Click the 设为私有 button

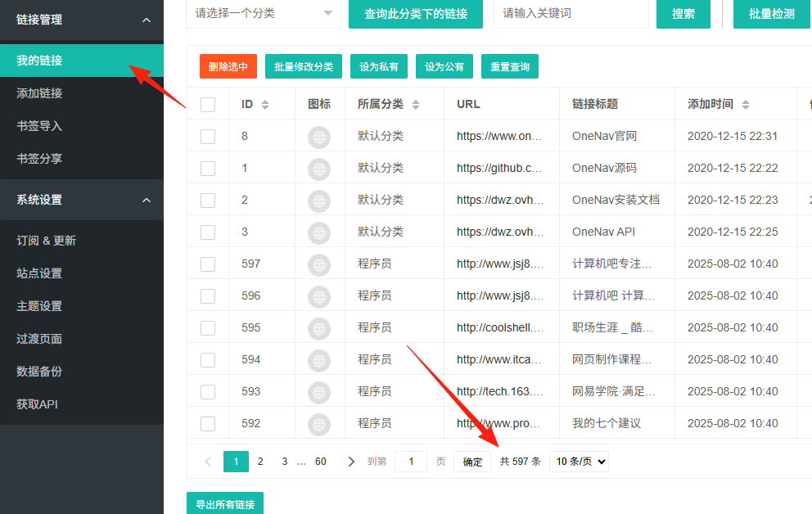click(x=379, y=66)
